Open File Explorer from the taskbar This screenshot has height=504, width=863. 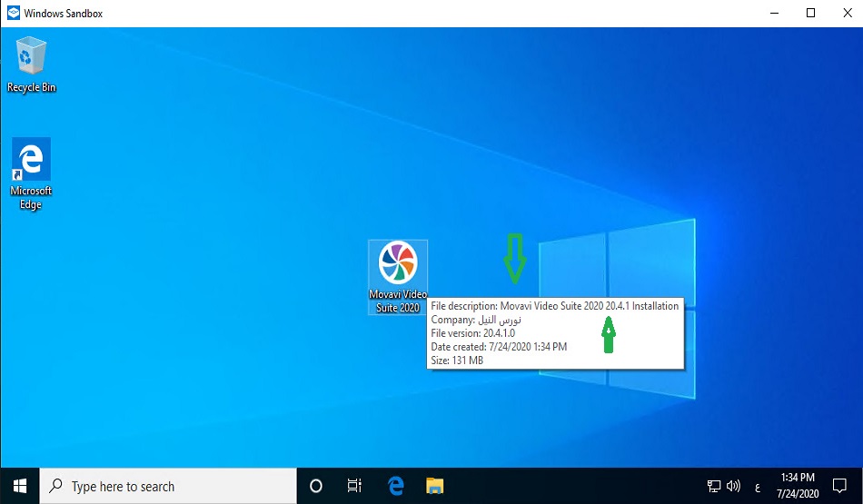click(434, 486)
